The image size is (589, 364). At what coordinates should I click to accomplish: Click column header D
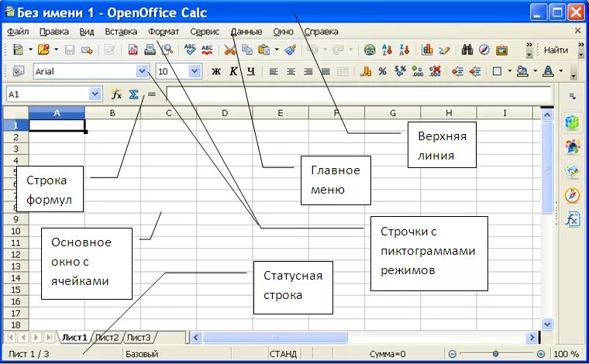225,113
